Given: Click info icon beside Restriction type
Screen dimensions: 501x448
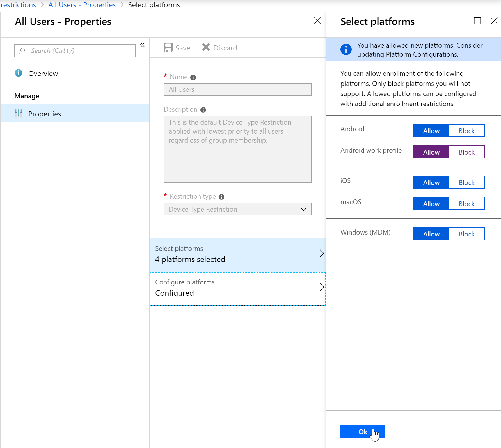Looking at the screenshot, I should 221,197.
